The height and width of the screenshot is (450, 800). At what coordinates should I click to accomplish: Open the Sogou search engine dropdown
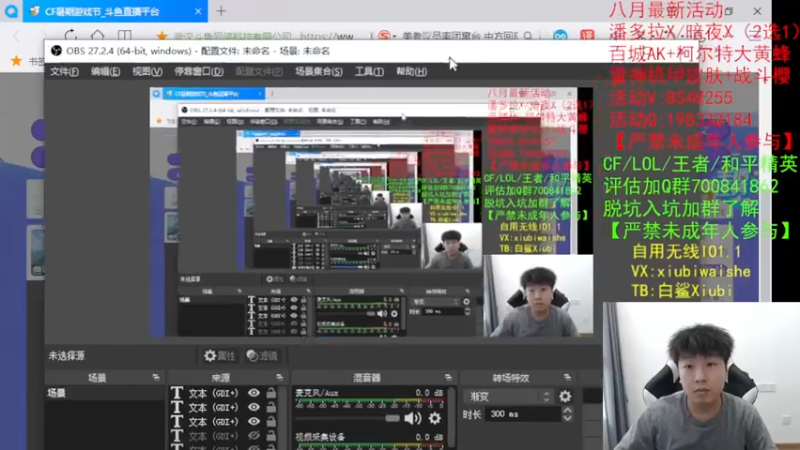coord(386,36)
